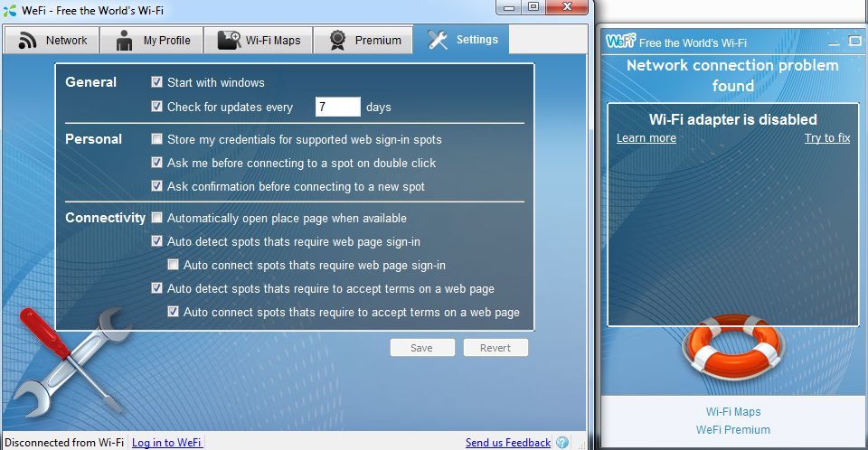Minimize the main WeFi window
This screenshot has height=450, width=868.
pos(509,7)
